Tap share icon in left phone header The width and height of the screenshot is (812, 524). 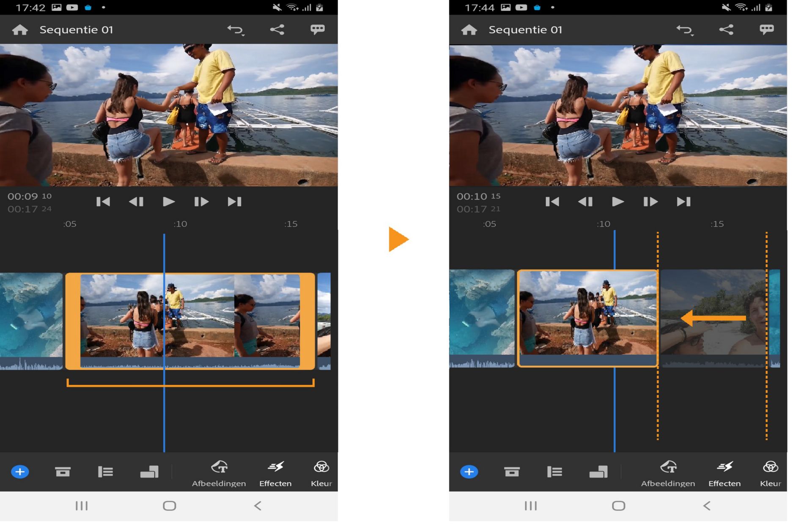277,29
